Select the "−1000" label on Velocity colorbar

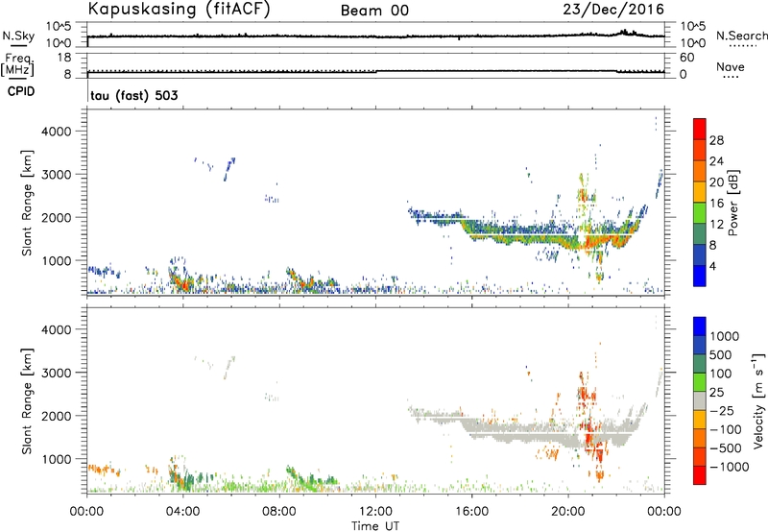(x=730, y=467)
